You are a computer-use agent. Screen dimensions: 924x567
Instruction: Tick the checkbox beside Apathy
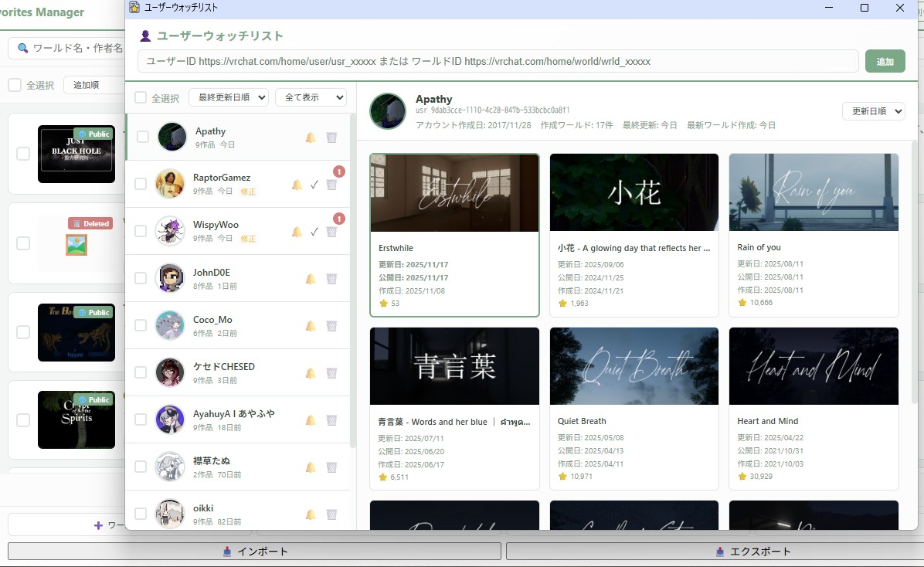(x=143, y=137)
